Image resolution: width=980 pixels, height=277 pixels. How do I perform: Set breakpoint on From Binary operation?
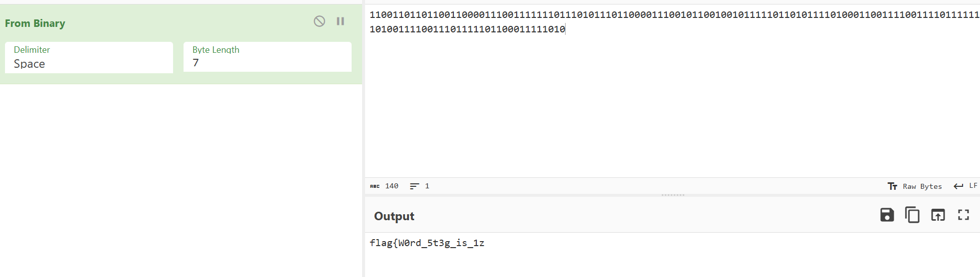point(341,21)
